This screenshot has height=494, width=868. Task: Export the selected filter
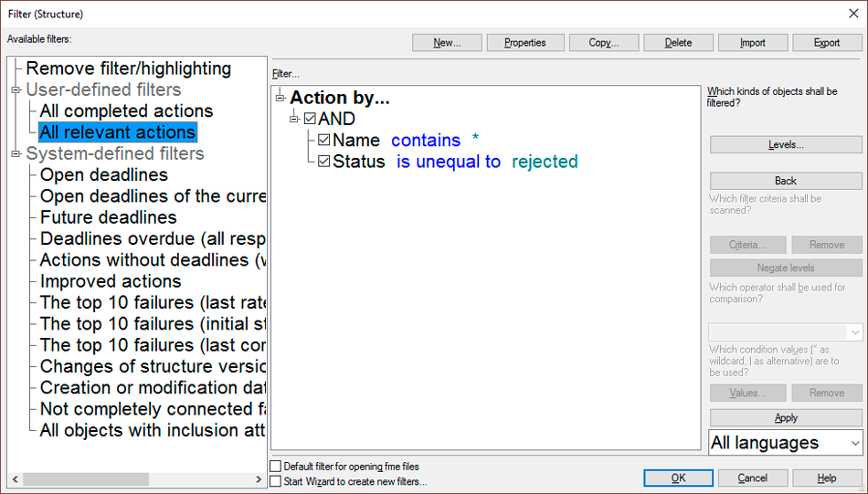827,43
